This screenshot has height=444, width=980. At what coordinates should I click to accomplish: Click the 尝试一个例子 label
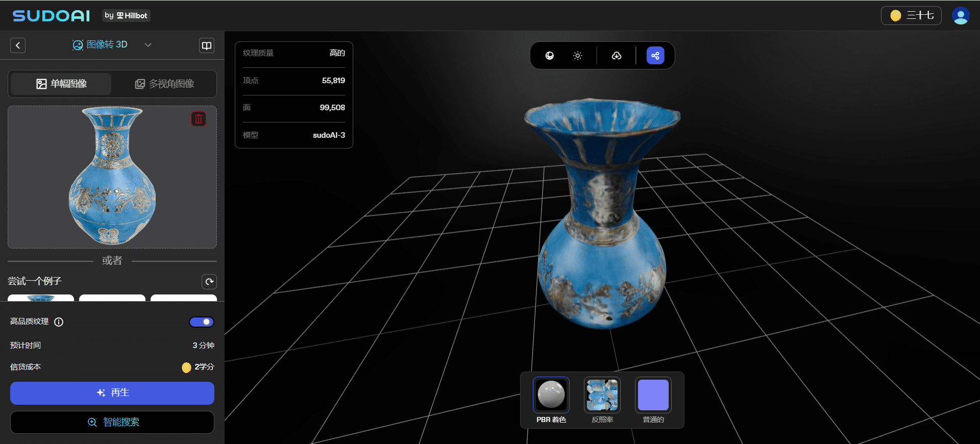click(x=35, y=281)
